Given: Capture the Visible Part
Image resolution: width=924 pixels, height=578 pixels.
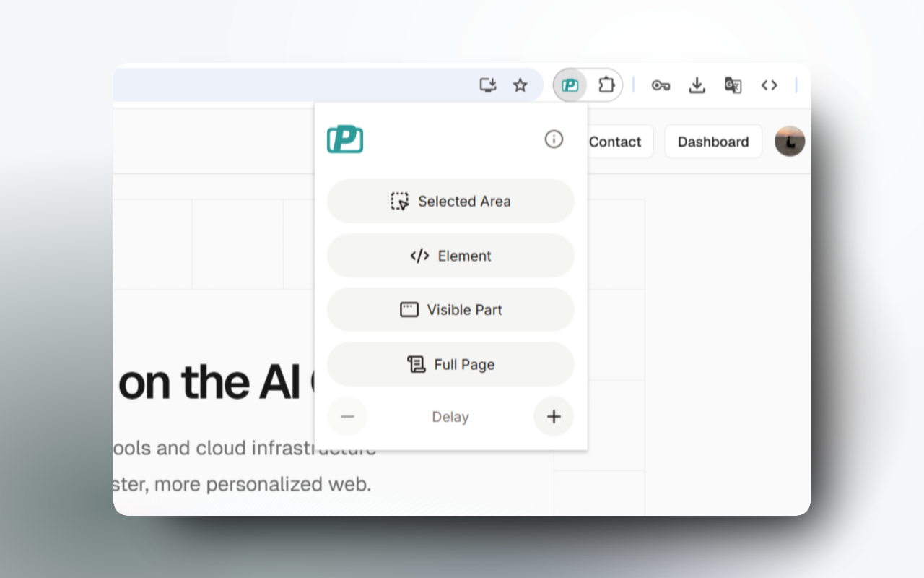Looking at the screenshot, I should tap(450, 310).
